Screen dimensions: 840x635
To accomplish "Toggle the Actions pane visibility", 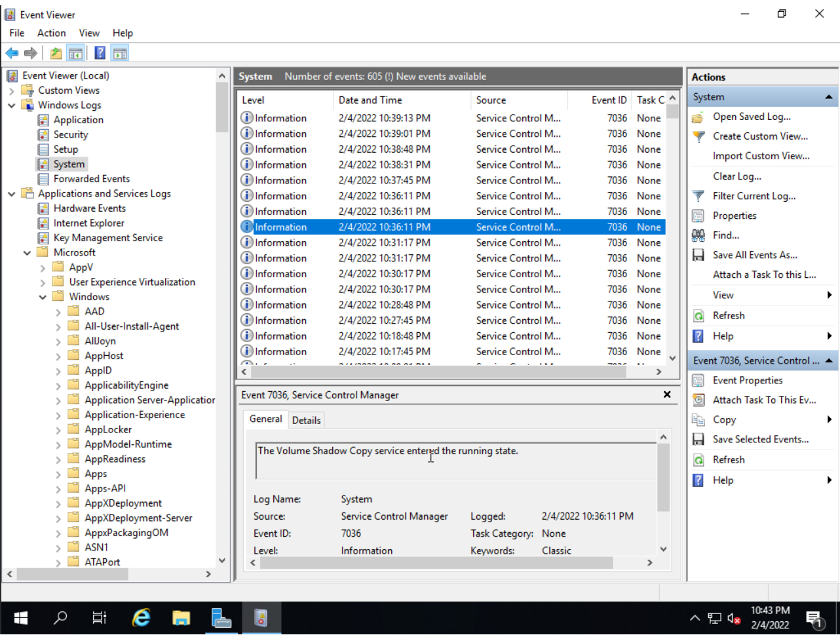I will pos(120,52).
